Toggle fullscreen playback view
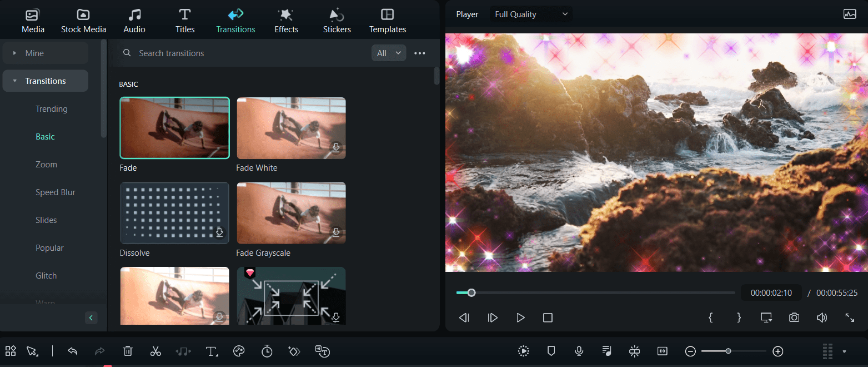This screenshot has height=367, width=868. tap(850, 318)
